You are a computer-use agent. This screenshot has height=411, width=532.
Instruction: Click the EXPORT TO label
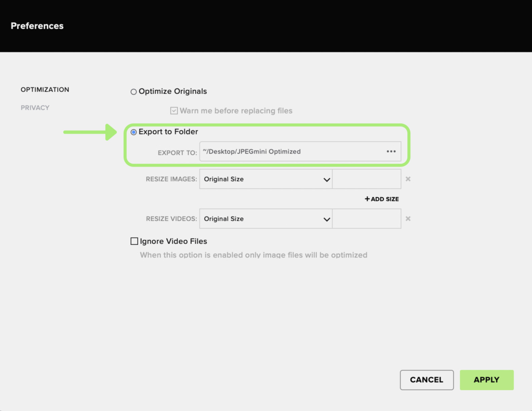tap(177, 153)
